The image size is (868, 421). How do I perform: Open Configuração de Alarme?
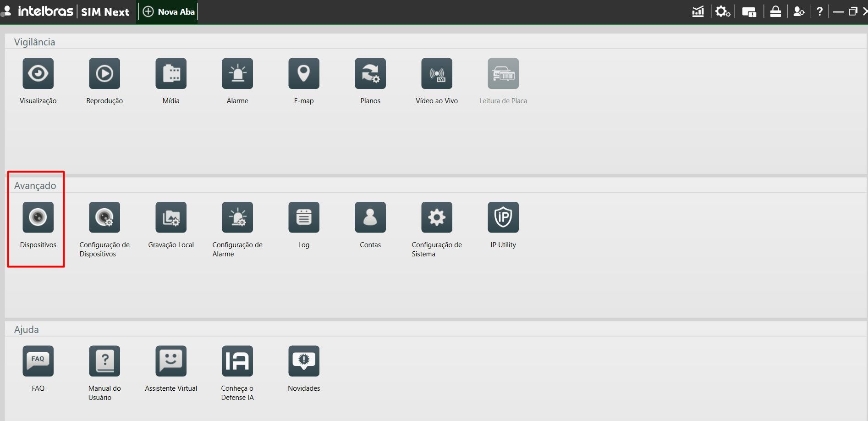coord(237,217)
